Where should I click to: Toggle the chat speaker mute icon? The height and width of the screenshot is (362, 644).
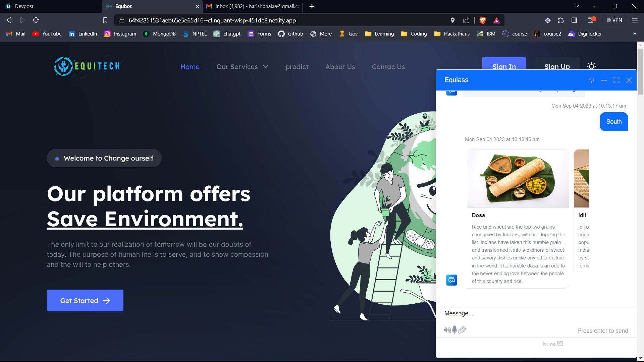point(447,330)
